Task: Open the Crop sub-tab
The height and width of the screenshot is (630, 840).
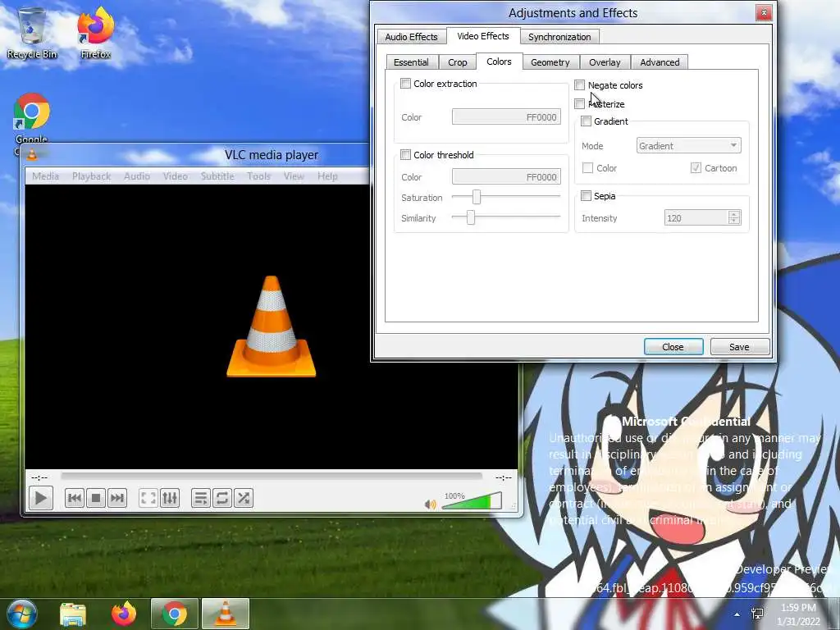Action: coord(458,62)
